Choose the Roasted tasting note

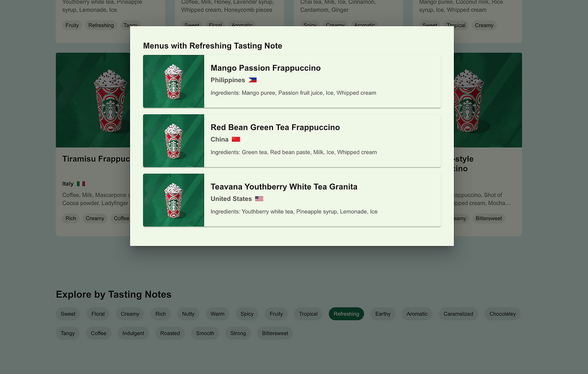170,333
